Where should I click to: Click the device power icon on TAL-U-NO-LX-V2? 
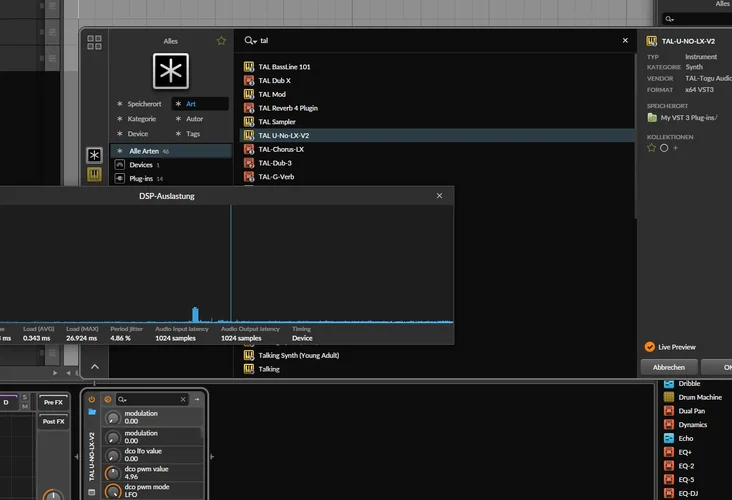[x=92, y=399]
